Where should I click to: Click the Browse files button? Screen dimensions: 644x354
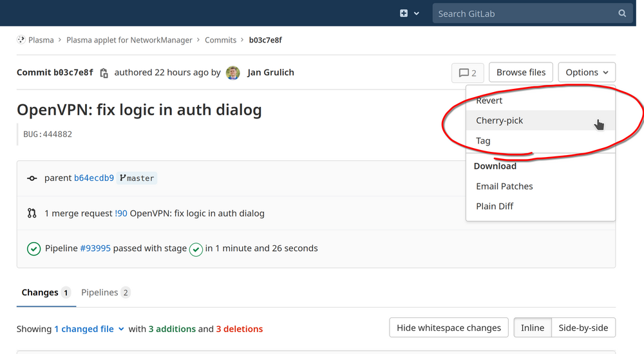point(520,73)
